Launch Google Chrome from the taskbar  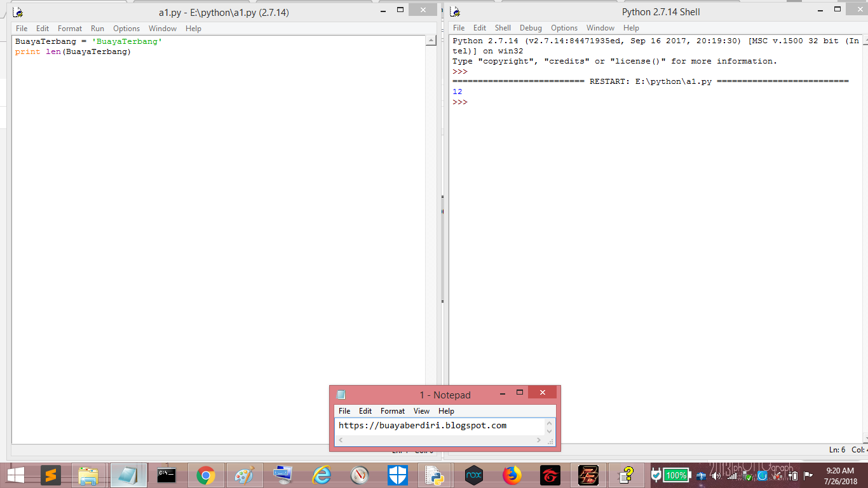click(205, 475)
